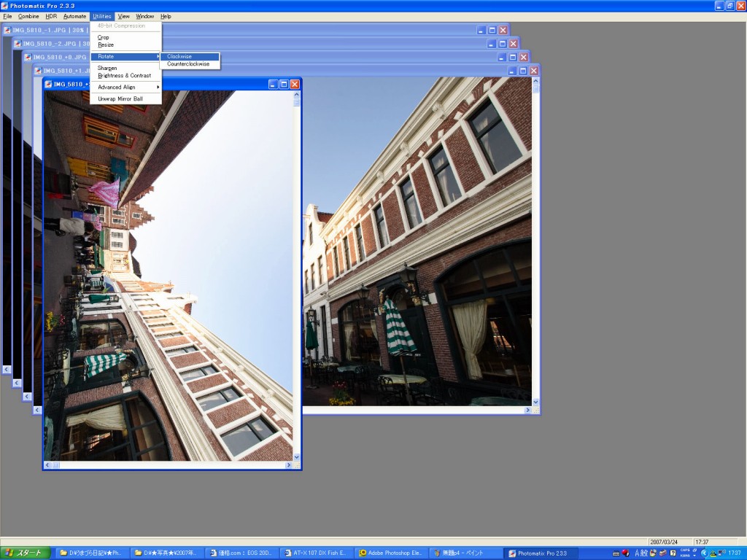
Task: Click the front window's scroll-down arrow
Action: 297,457
